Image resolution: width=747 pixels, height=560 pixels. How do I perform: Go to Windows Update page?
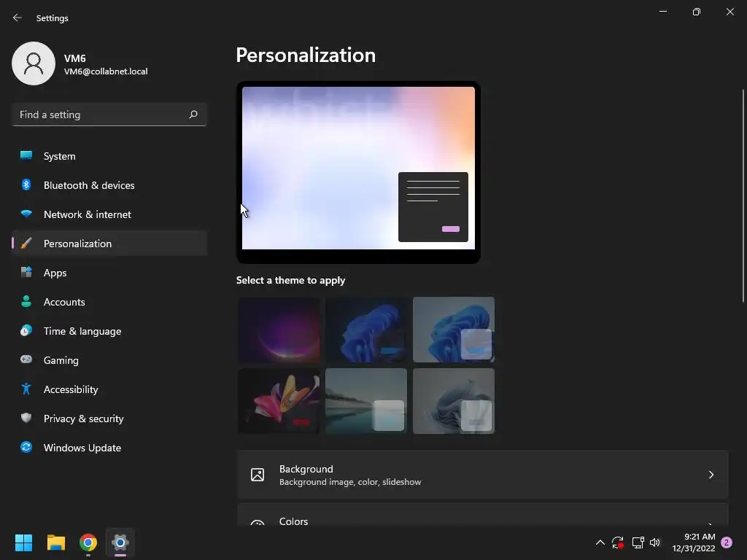tap(109, 448)
